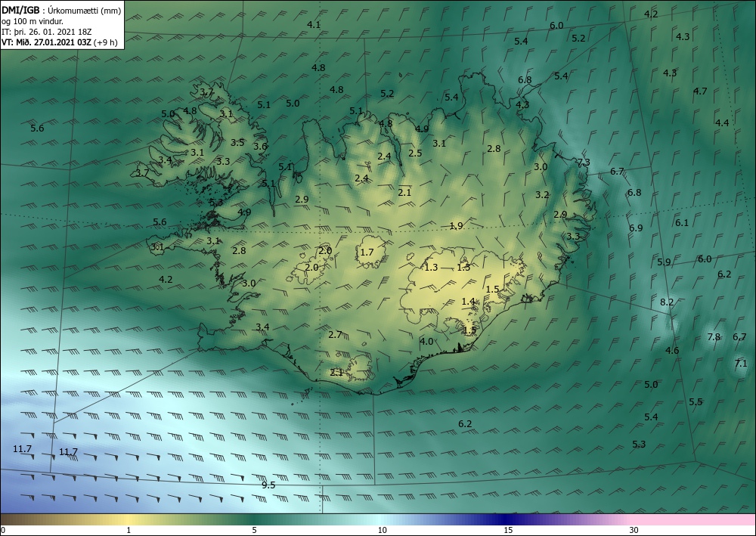Click the 'IT: þri. 26. 01. 2021 18Z' line

[46, 32]
